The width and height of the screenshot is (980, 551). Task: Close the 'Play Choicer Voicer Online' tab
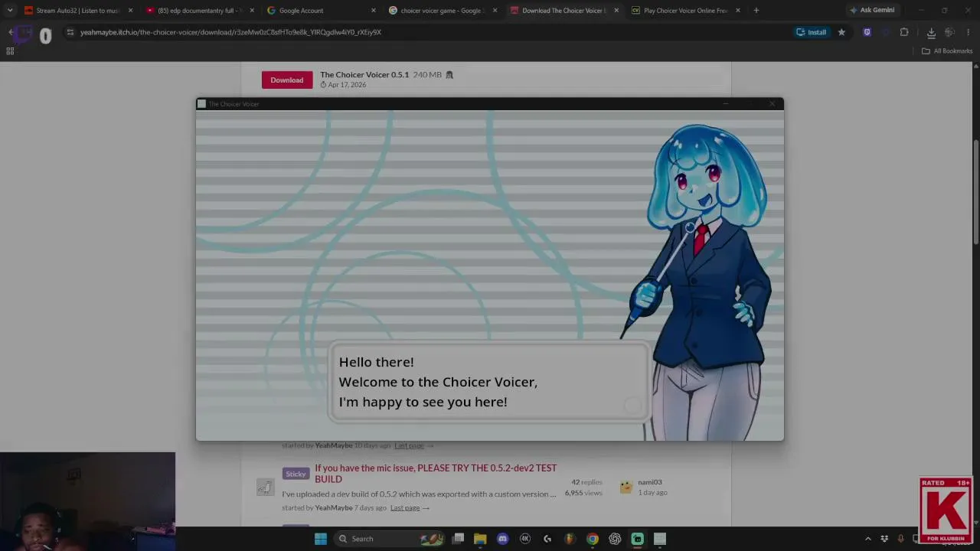tap(738, 11)
